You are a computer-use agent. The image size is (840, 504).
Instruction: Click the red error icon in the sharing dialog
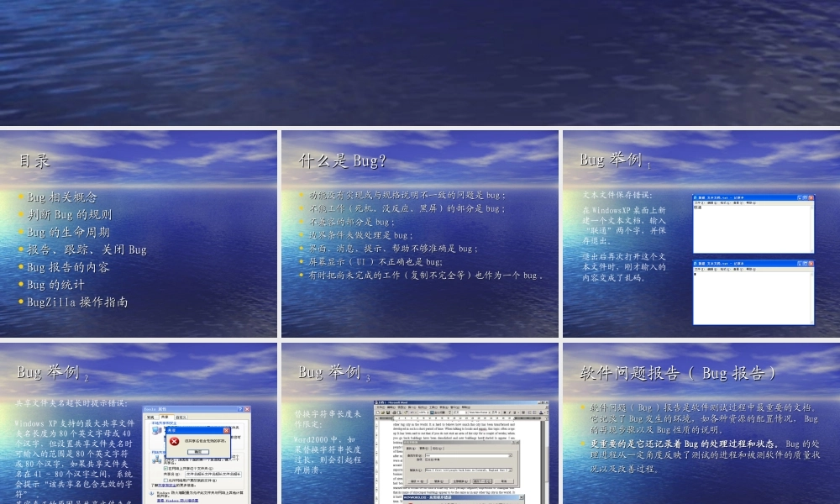pyautogui.click(x=175, y=441)
